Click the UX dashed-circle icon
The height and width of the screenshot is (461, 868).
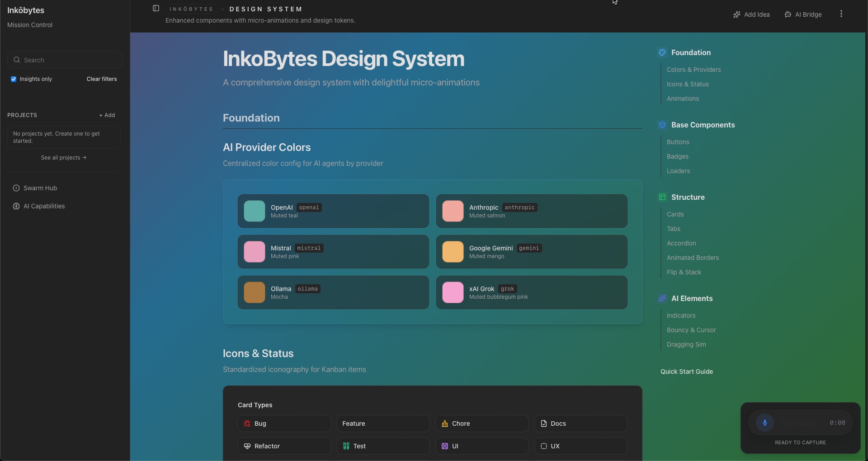(x=544, y=446)
